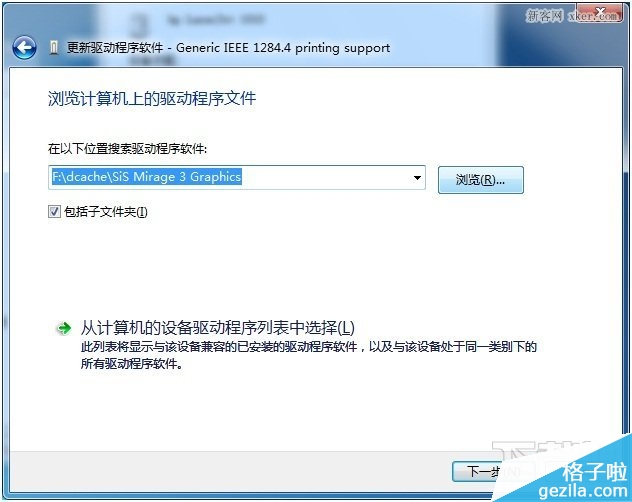Click the 包括子文件夹(I) checkbox label

106,212
